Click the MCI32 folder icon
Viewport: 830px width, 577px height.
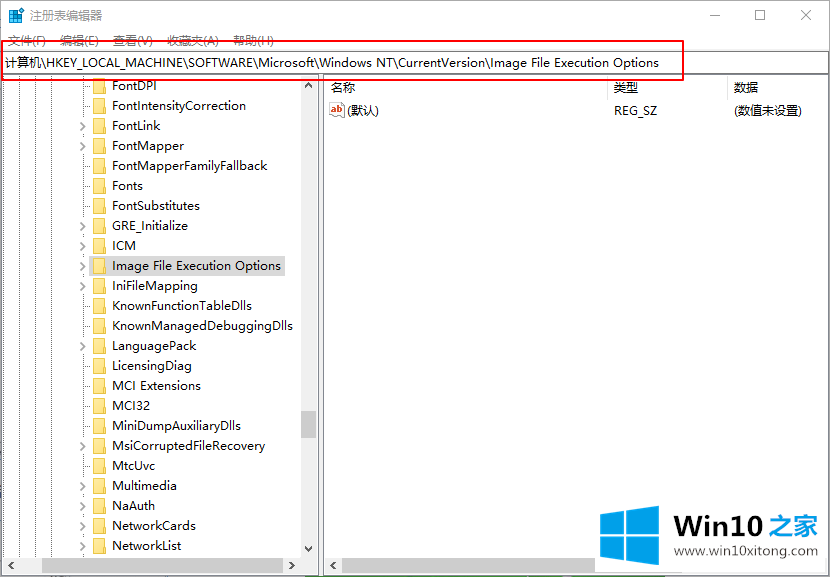click(99, 406)
